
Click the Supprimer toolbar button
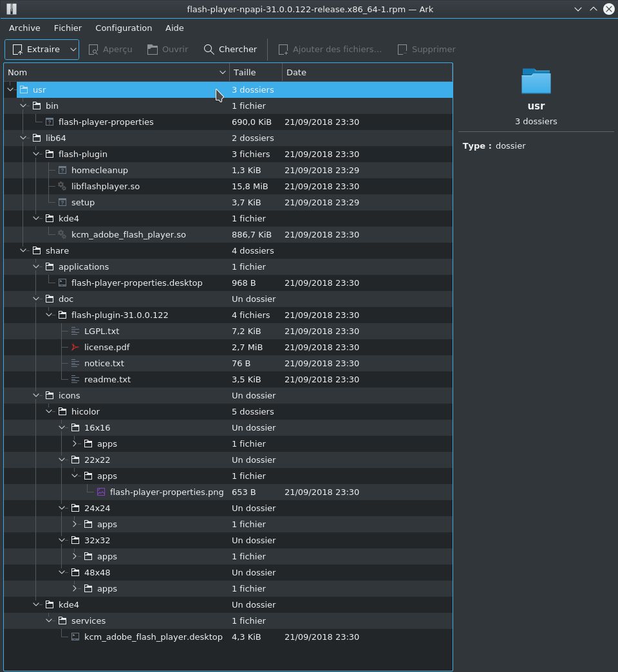pos(427,50)
